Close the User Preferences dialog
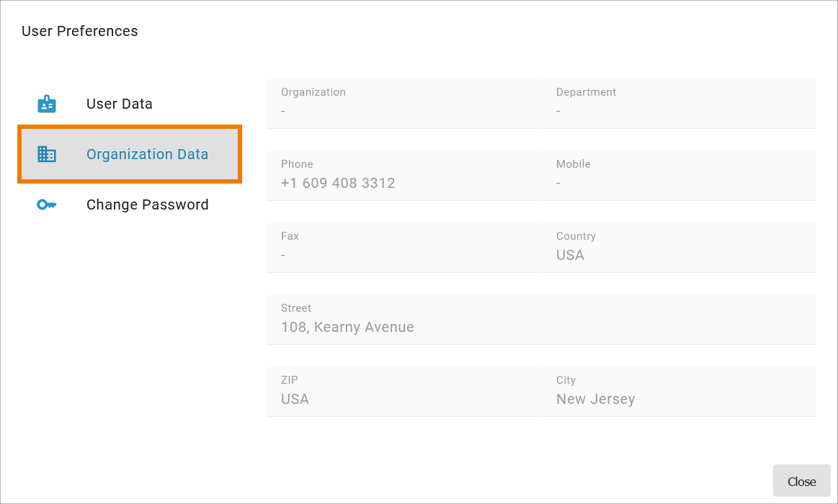 (801, 481)
